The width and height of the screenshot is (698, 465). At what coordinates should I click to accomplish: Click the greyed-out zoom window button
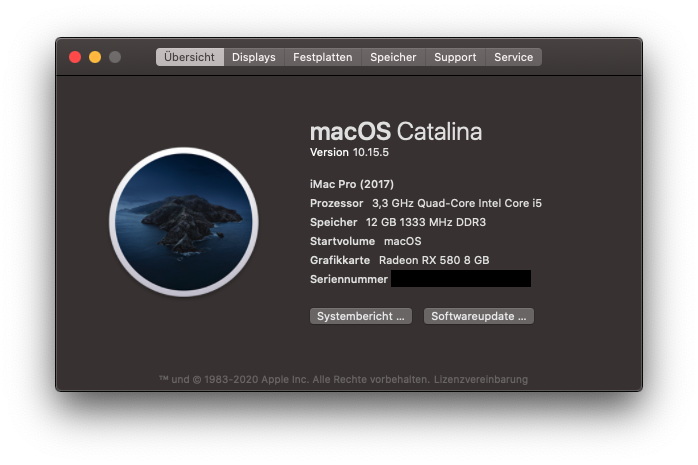(x=115, y=57)
